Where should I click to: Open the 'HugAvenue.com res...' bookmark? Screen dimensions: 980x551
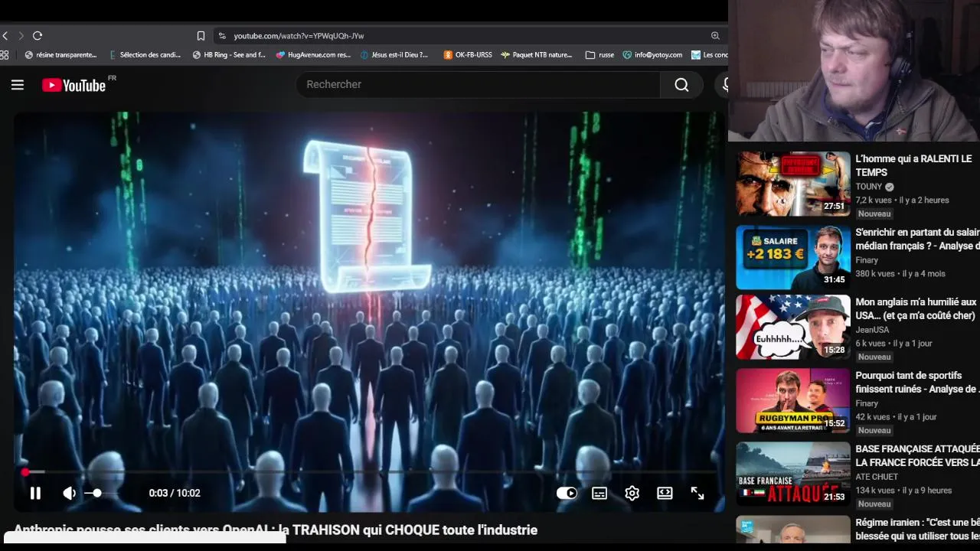[313, 55]
